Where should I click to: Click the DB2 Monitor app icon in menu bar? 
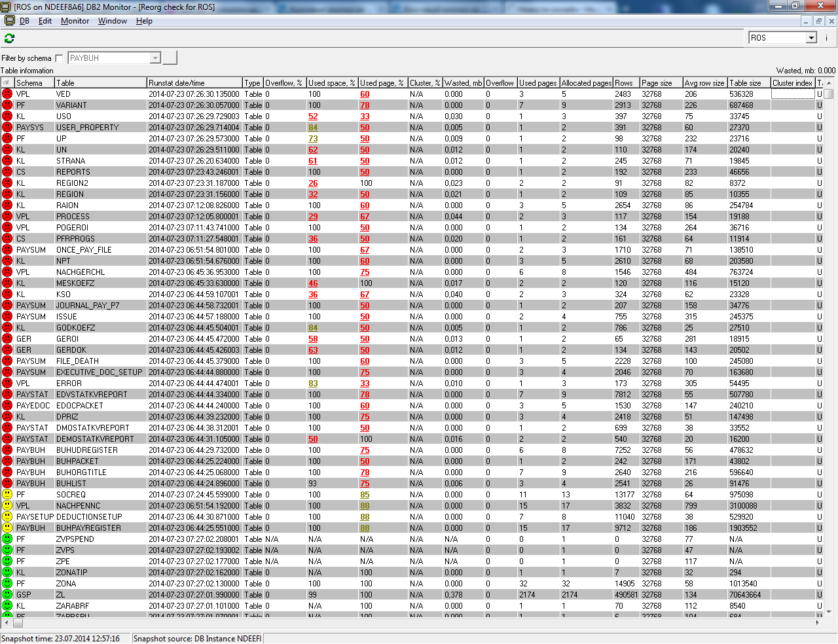10,21
